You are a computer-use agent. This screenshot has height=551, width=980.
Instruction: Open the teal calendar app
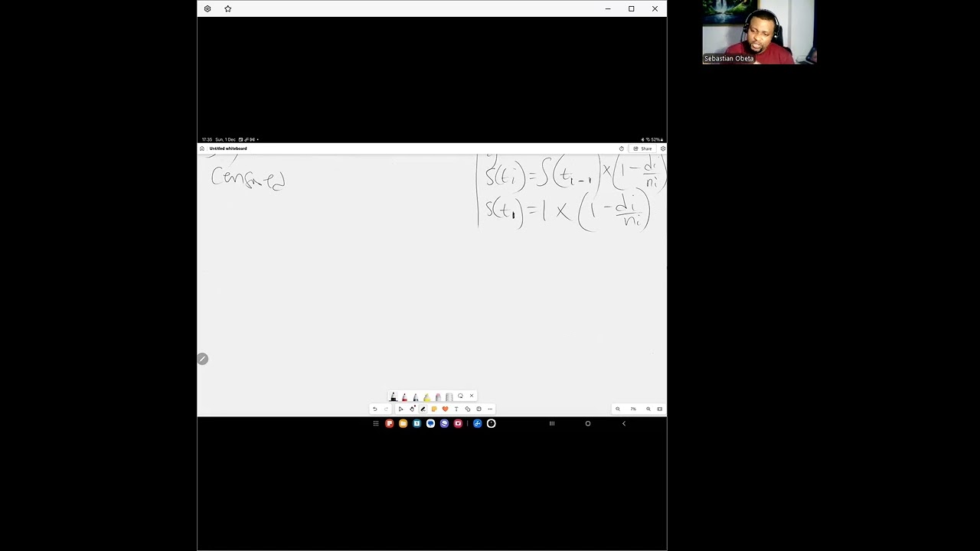tap(416, 423)
